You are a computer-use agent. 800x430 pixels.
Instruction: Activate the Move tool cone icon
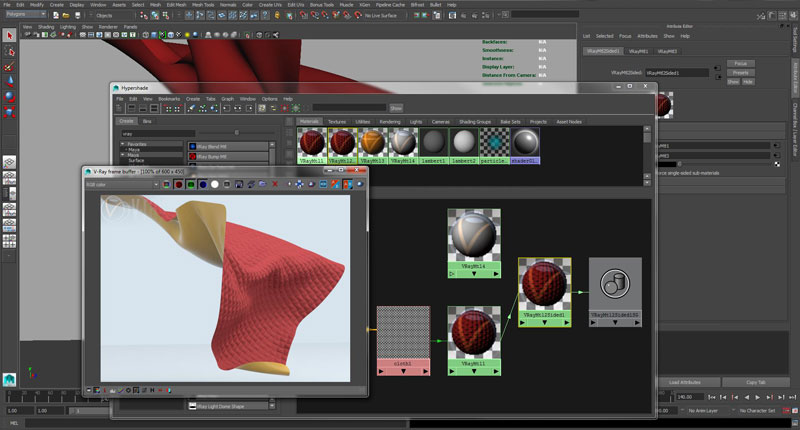click(9, 82)
